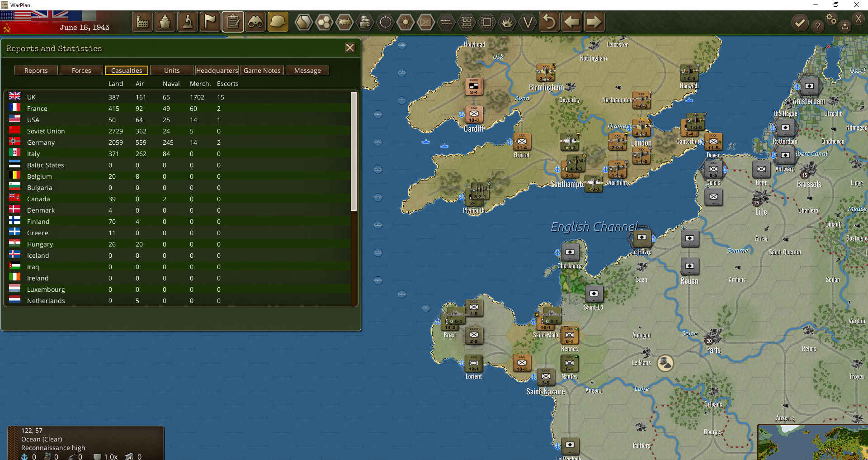
Task: Click the Land column header
Action: point(116,84)
